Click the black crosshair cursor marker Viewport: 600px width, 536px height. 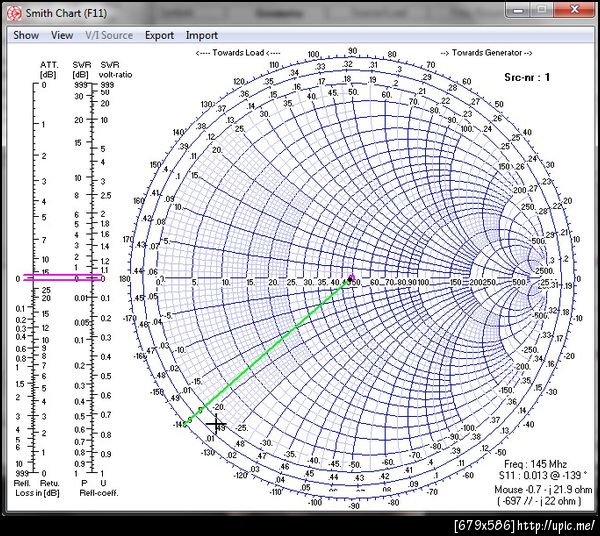(x=216, y=424)
